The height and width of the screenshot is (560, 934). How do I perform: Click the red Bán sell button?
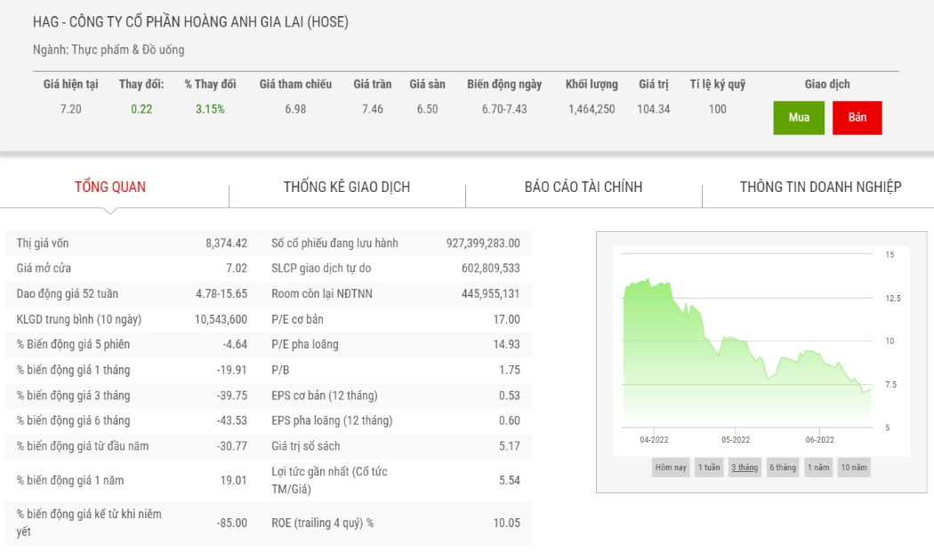click(x=857, y=118)
